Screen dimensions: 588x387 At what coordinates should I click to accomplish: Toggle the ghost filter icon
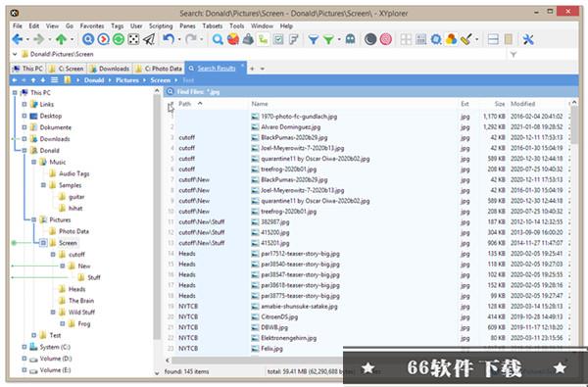[350, 39]
